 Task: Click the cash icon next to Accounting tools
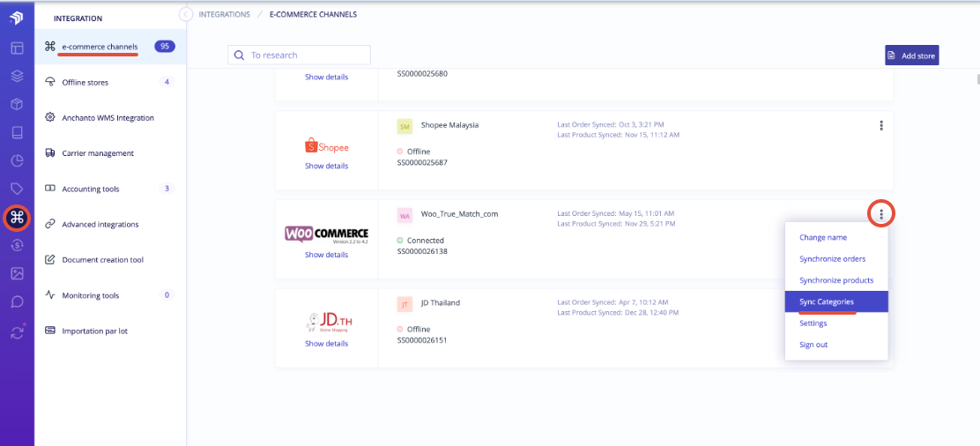pos(50,189)
